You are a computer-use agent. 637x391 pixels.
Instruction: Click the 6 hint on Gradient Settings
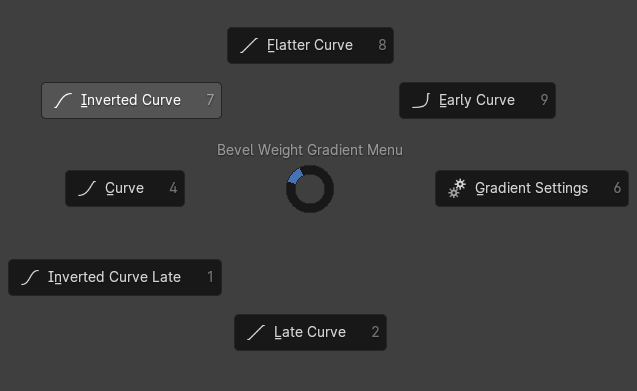tap(618, 188)
